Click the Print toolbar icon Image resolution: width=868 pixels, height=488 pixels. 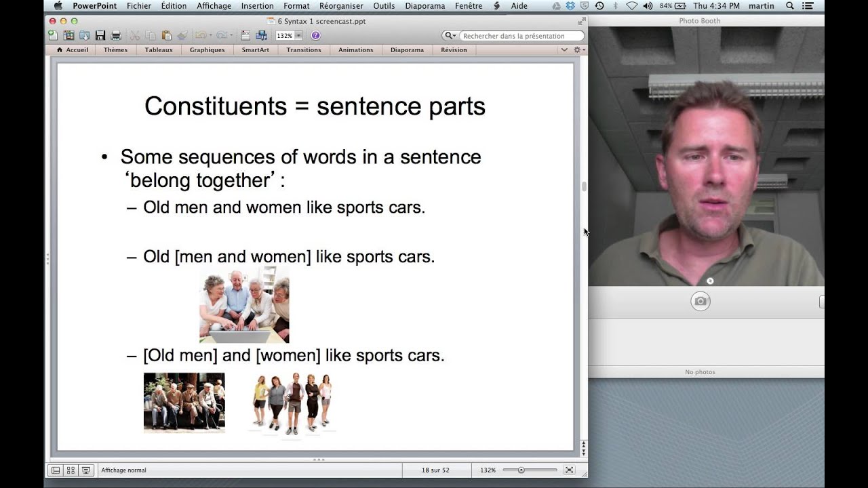pos(116,35)
